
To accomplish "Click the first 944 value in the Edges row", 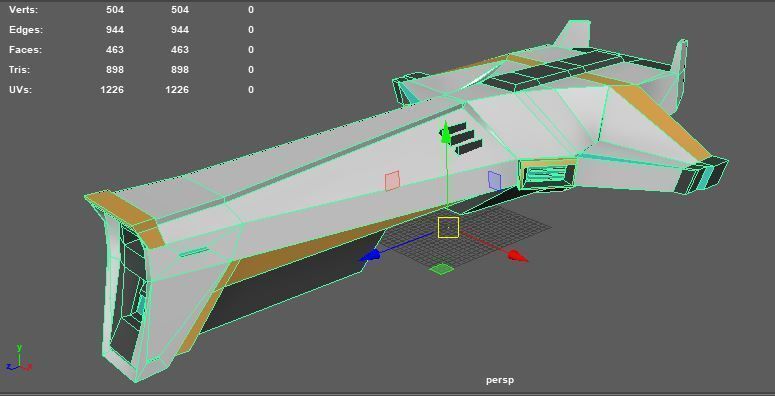I will (x=115, y=30).
